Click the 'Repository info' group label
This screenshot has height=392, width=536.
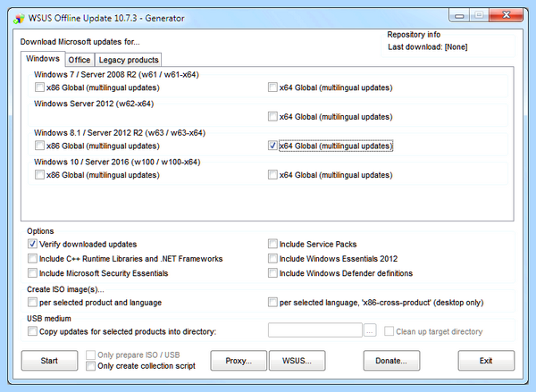[x=414, y=35]
